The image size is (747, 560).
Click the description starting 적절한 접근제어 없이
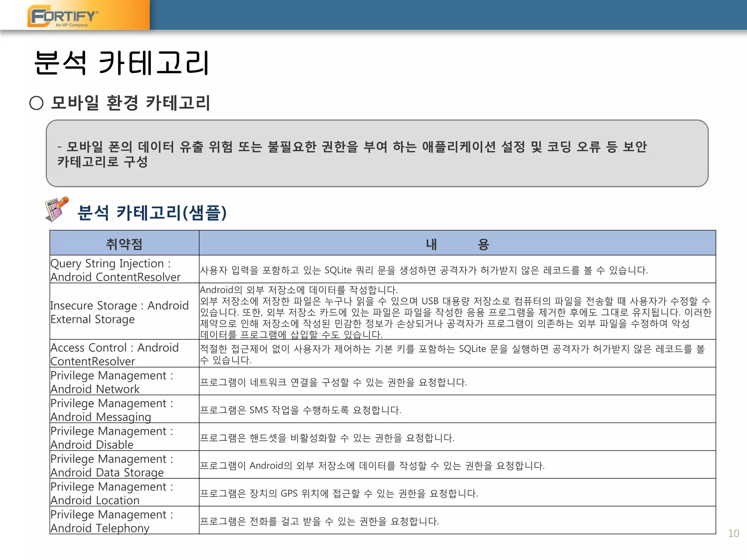(x=457, y=354)
